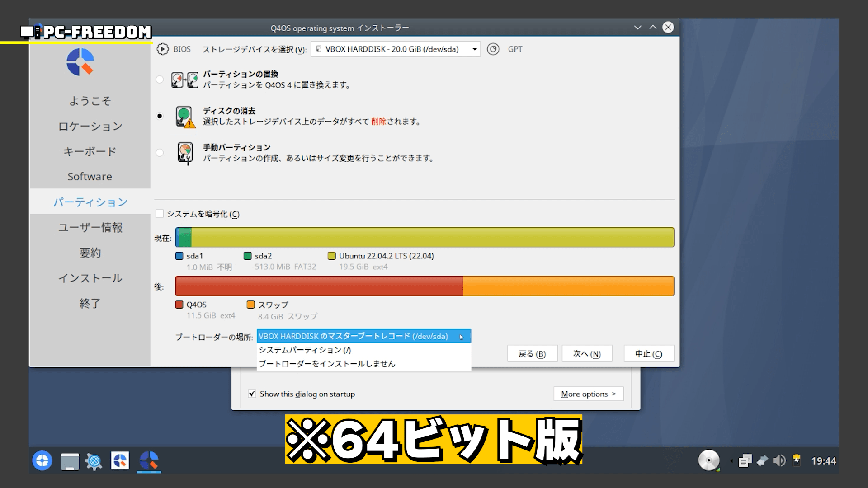Screen dimensions: 868x488
Task: Click the optical disc icon in tray
Action: tap(708, 460)
